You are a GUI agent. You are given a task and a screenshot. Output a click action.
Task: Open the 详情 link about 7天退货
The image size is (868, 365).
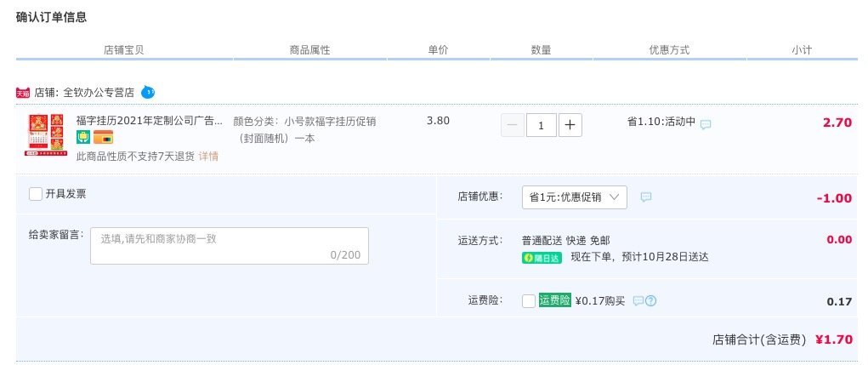pos(208,157)
